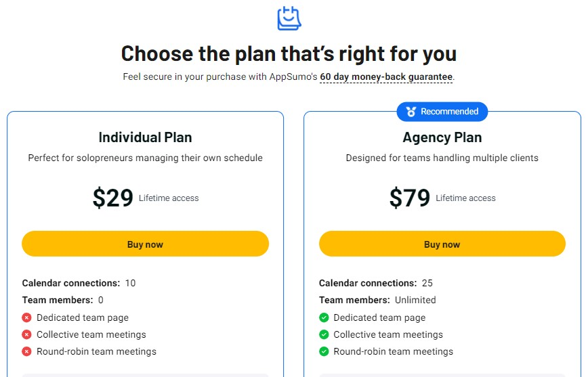Screen dimensions: 588x377
Task: Select the Agency Plan heading
Action: (442, 137)
